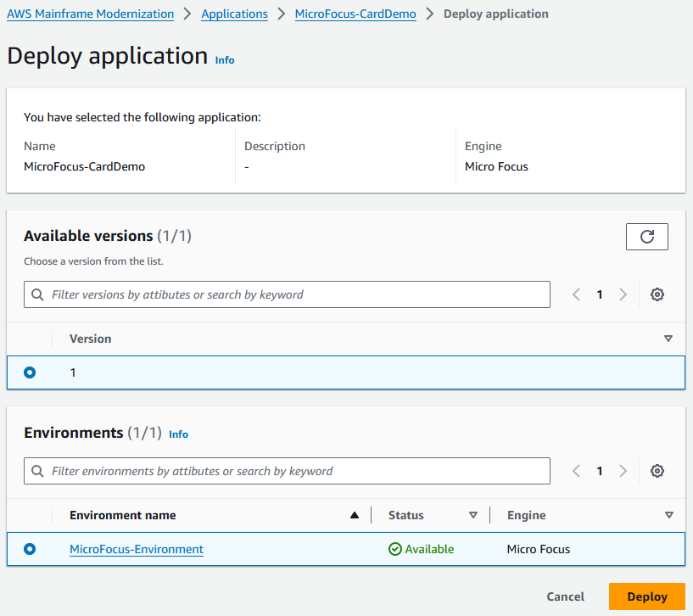Open MicroFocus-CardDemo from breadcrumb
The width and height of the screenshot is (693, 616).
[355, 14]
